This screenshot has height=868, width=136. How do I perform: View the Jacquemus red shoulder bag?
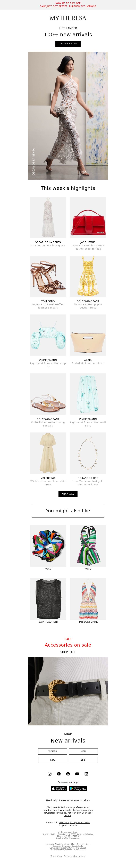pos(88,217)
